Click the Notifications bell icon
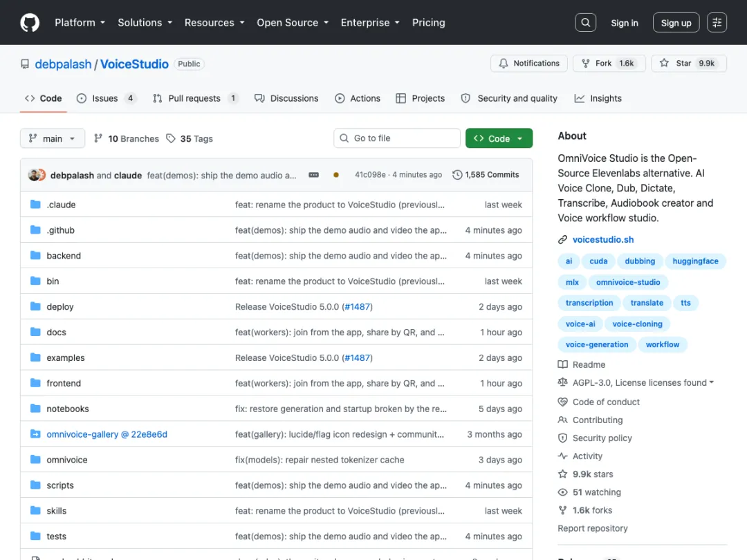 [x=504, y=64]
